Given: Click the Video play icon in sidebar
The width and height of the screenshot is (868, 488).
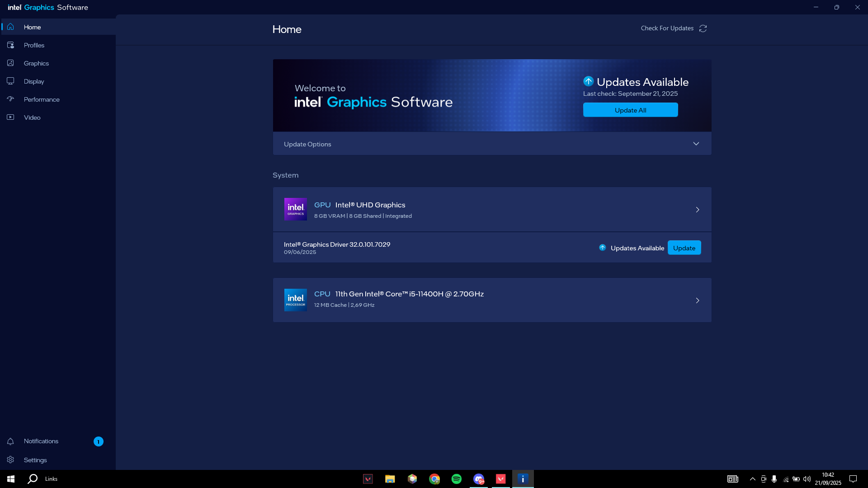Looking at the screenshot, I should (10, 117).
